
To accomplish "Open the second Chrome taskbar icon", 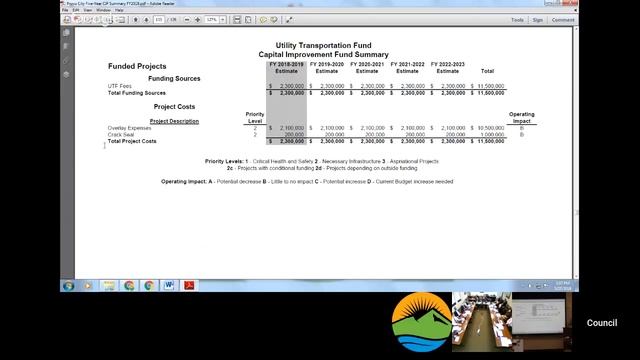I will pos(149,286).
